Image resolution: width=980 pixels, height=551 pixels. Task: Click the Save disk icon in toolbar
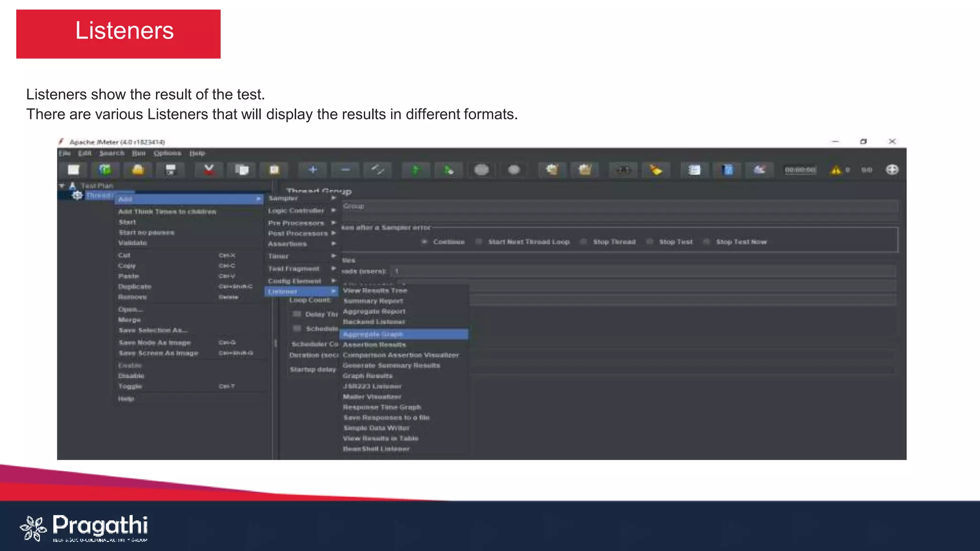[171, 170]
